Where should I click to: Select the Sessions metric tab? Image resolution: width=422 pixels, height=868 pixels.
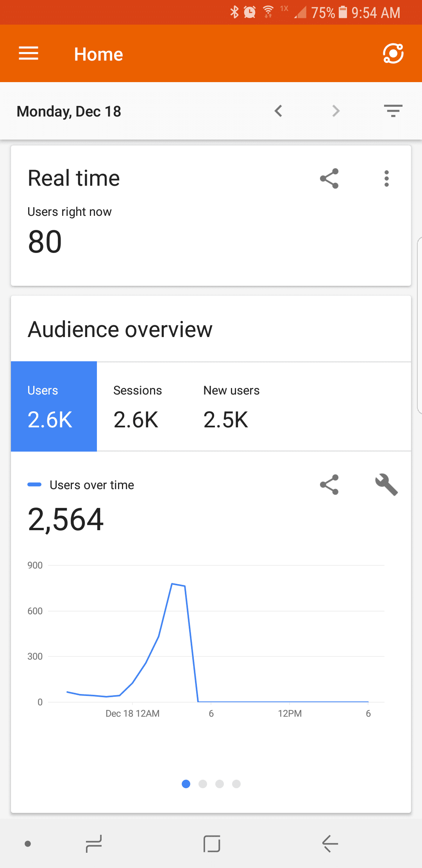[138, 406]
